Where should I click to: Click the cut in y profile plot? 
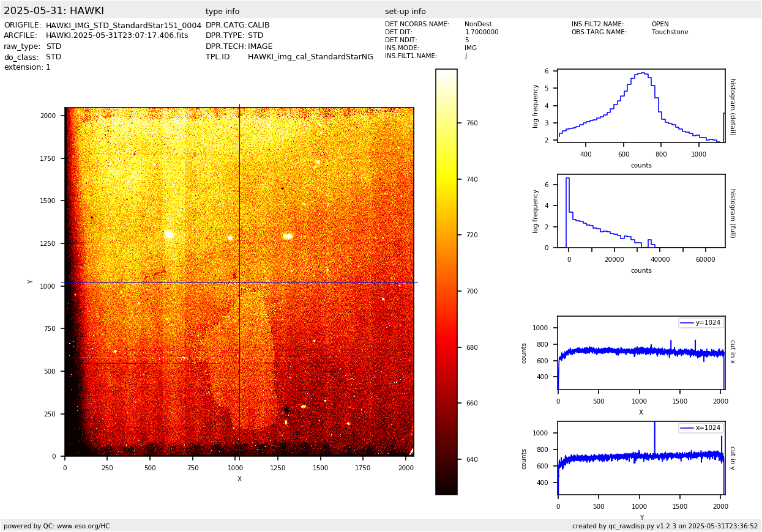[x=641, y=458]
